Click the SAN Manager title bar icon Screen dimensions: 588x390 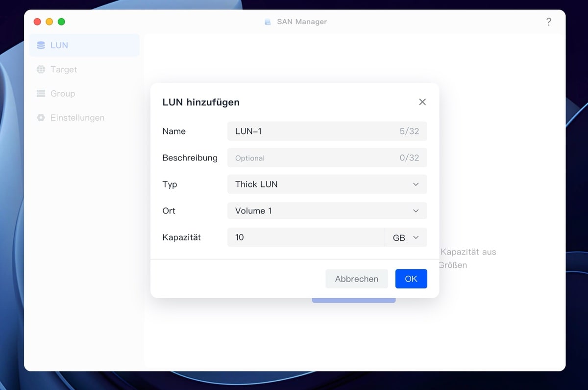(268, 22)
